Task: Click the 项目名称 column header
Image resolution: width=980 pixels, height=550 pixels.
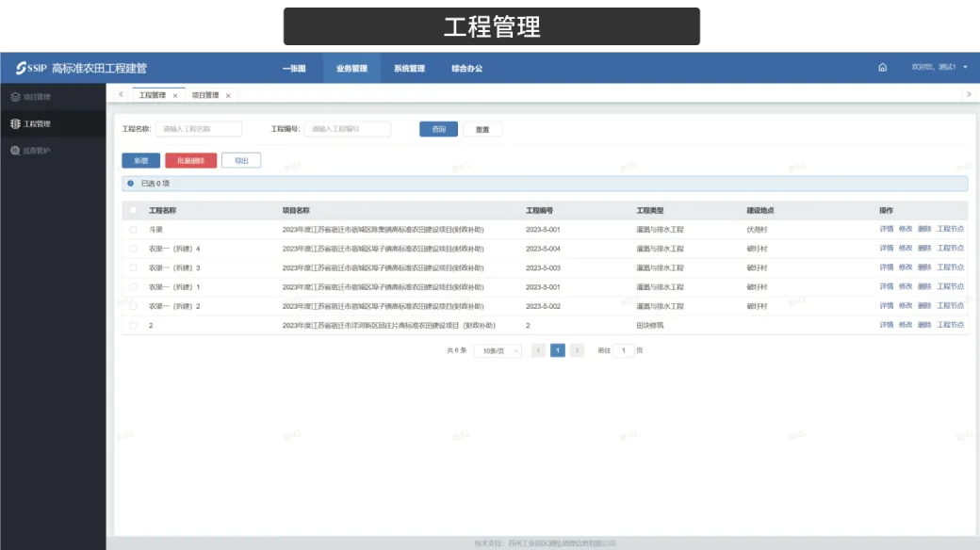Action: coord(296,211)
